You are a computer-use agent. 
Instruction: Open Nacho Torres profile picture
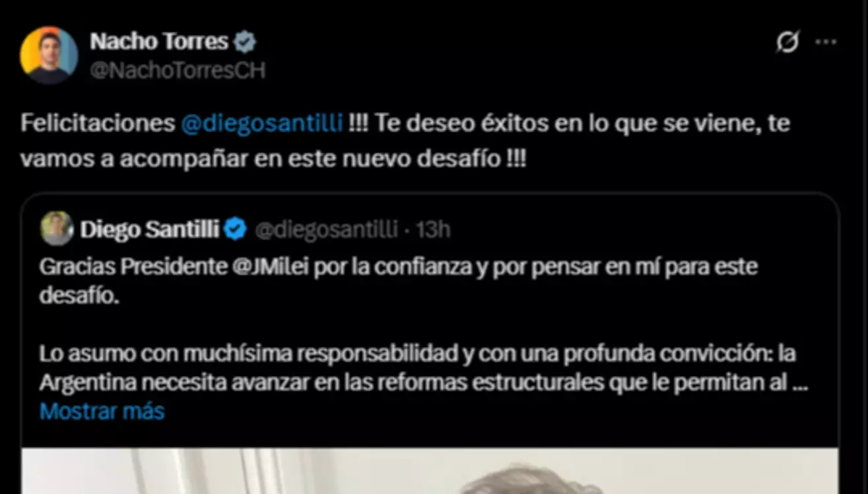[49, 55]
